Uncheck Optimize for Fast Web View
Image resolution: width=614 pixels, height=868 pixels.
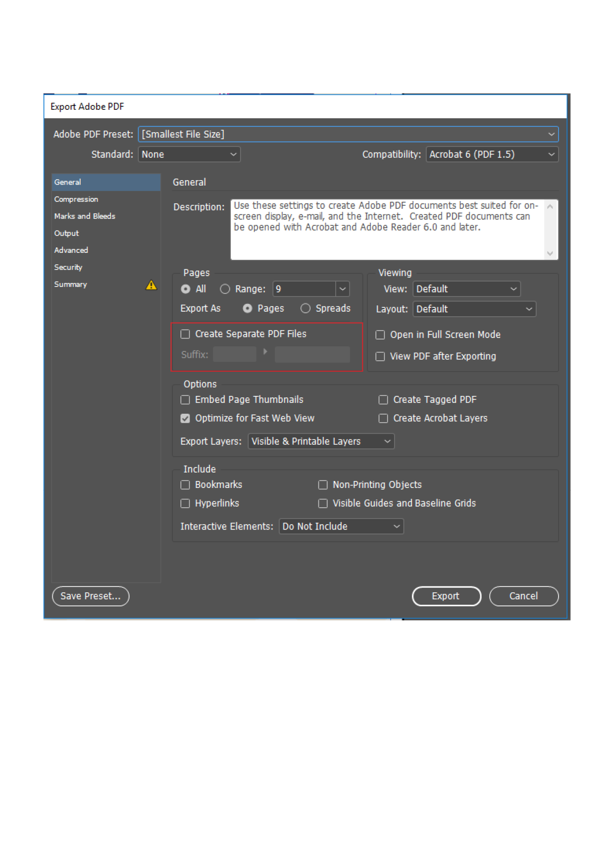[x=185, y=419]
